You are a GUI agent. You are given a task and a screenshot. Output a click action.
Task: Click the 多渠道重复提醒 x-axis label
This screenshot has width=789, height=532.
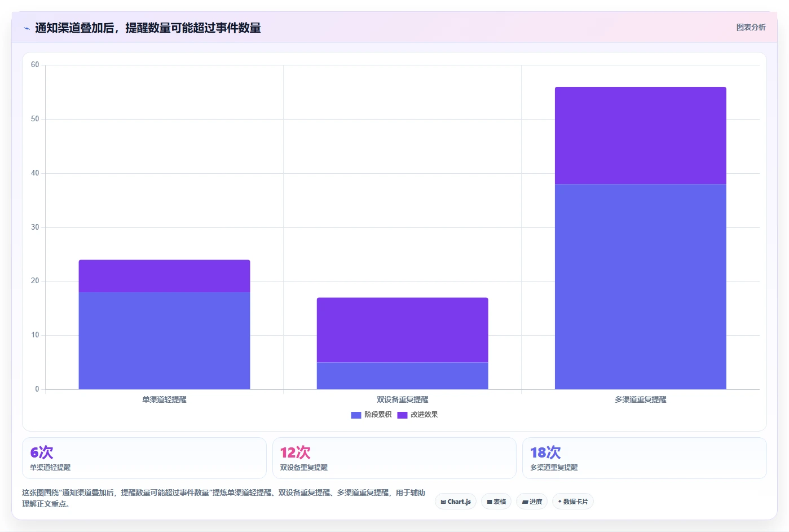(640, 399)
